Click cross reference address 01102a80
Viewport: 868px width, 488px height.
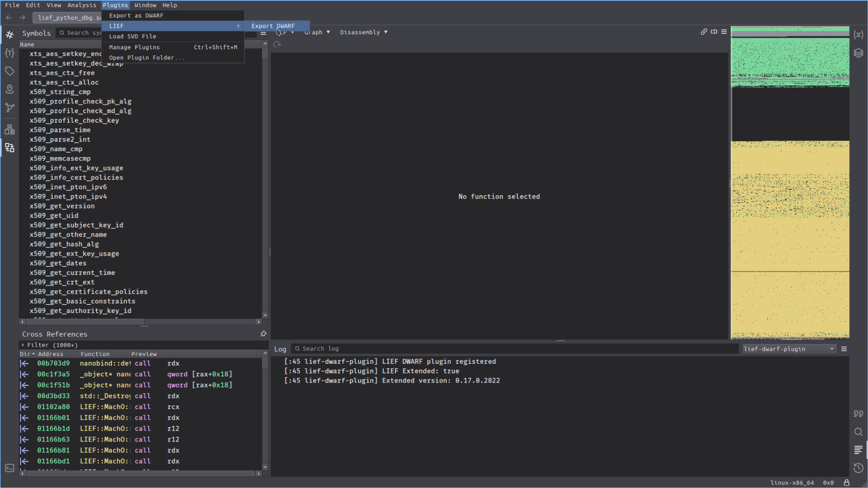(x=53, y=407)
